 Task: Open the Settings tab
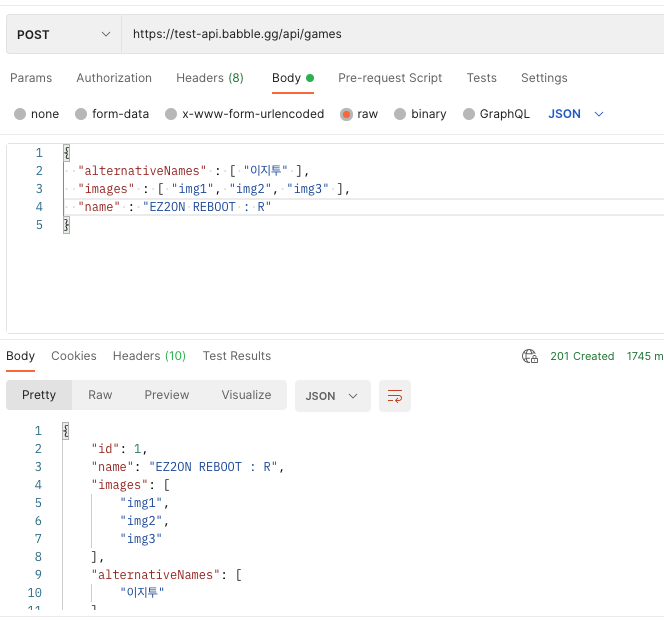(544, 78)
